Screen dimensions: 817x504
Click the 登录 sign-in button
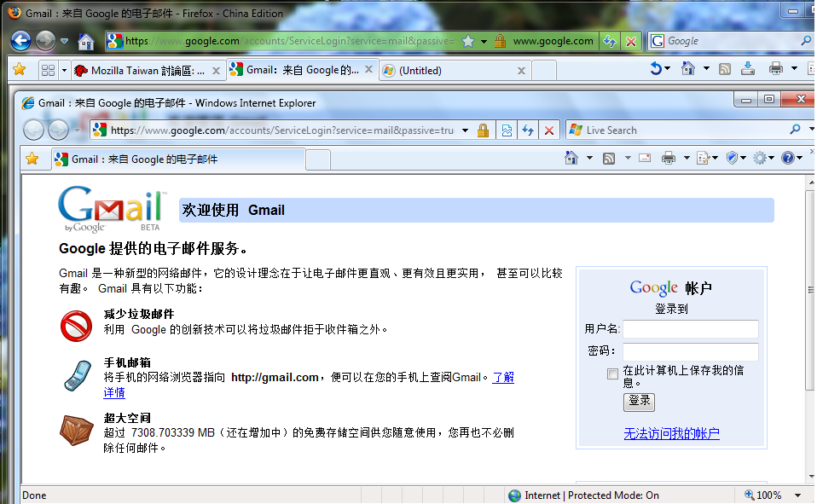[639, 402]
